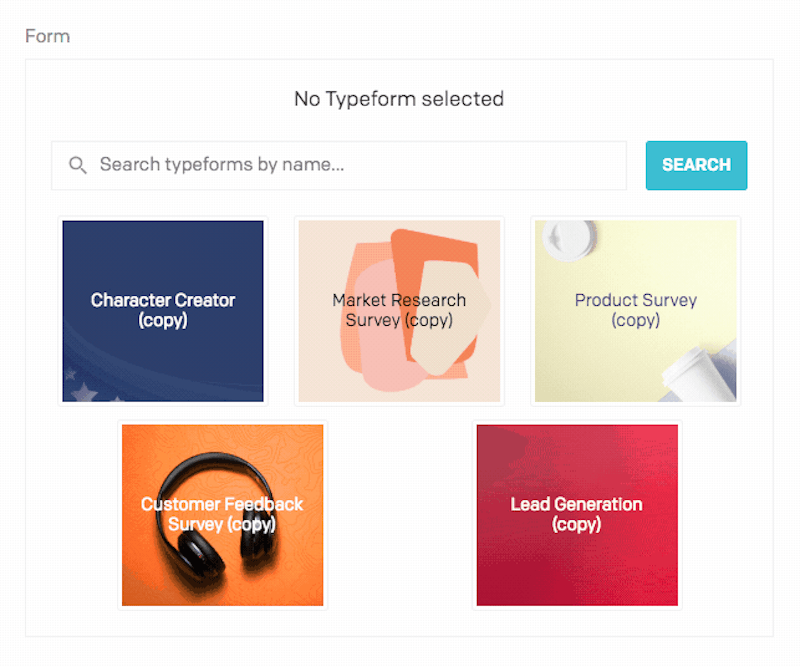
Task: Click the SEARCH button
Action: [696, 165]
